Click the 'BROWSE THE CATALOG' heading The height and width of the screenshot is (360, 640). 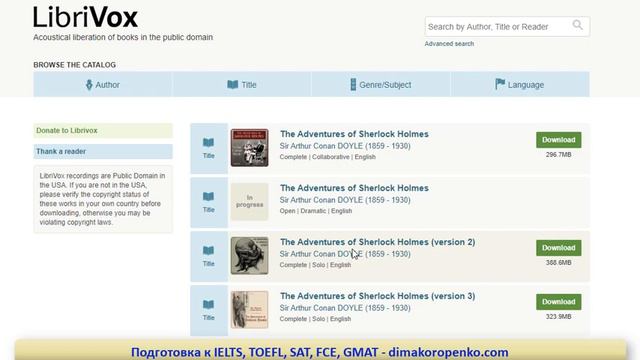click(75, 65)
